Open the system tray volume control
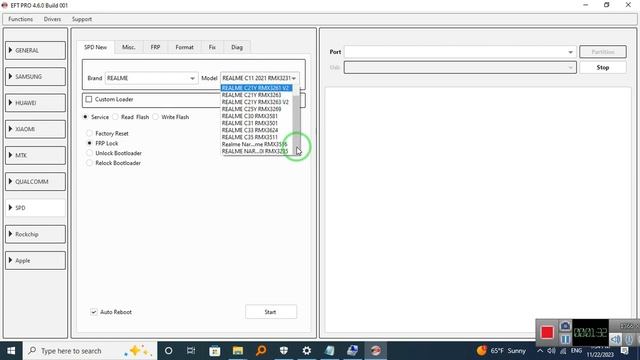 pos(551,351)
